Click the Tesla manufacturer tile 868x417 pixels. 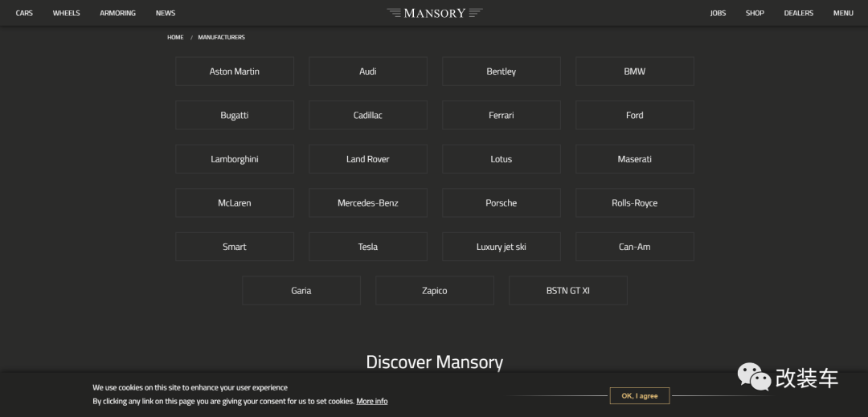click(x=368, y=247)
